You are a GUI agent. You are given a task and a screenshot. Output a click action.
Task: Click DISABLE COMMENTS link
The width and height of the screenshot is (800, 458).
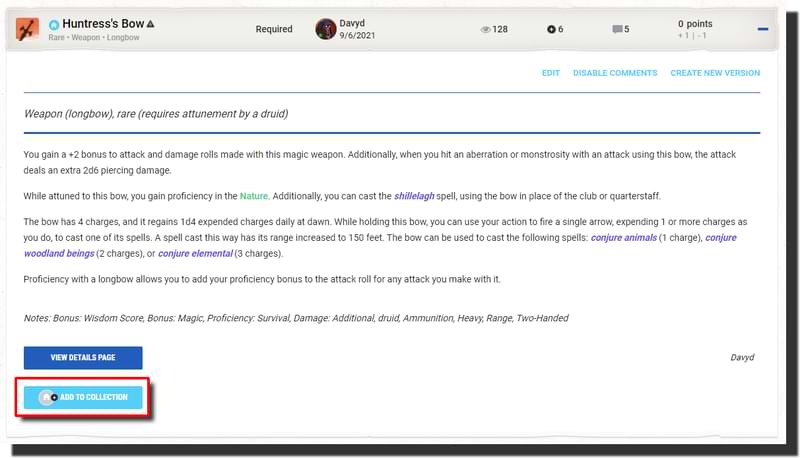tap(615, 73)
